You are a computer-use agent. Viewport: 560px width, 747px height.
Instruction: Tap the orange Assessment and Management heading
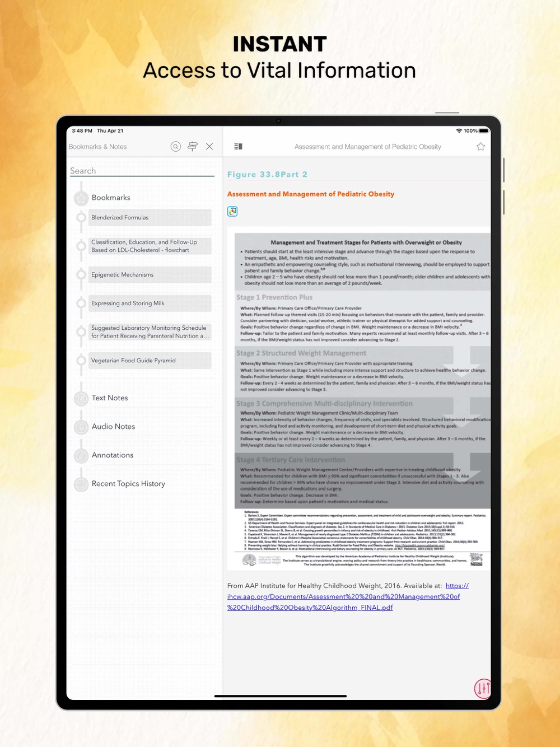(x=311, y=194)
